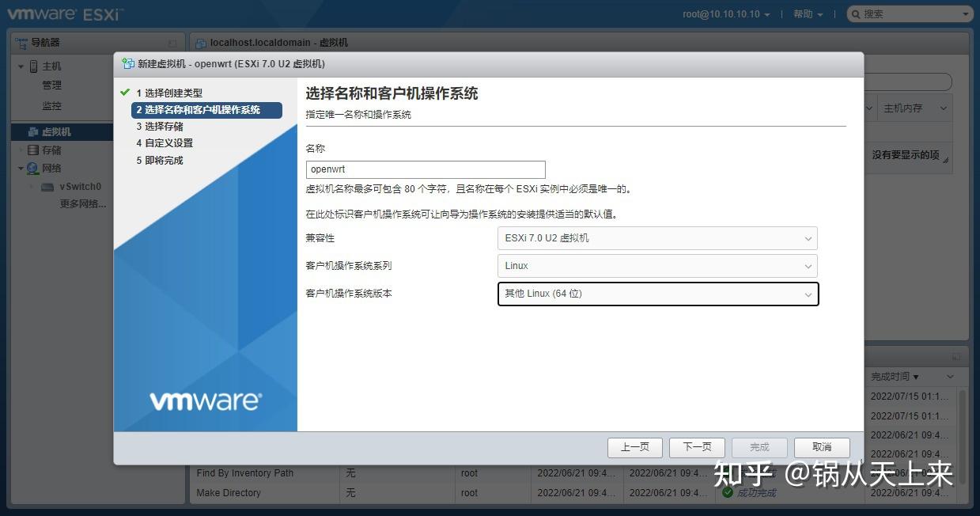Click the search magnifier icon
This screenshot has width=980, height=516.
855,13
